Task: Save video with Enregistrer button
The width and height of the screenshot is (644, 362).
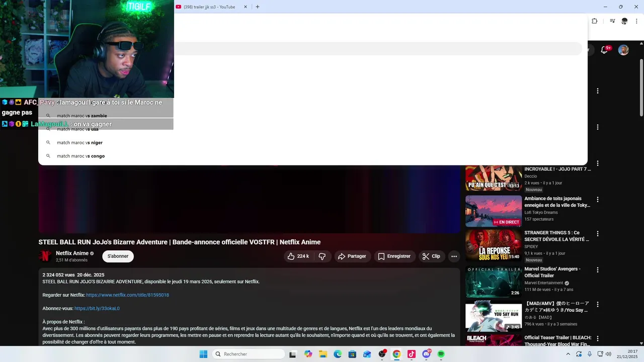Action: tap(394, 256)
